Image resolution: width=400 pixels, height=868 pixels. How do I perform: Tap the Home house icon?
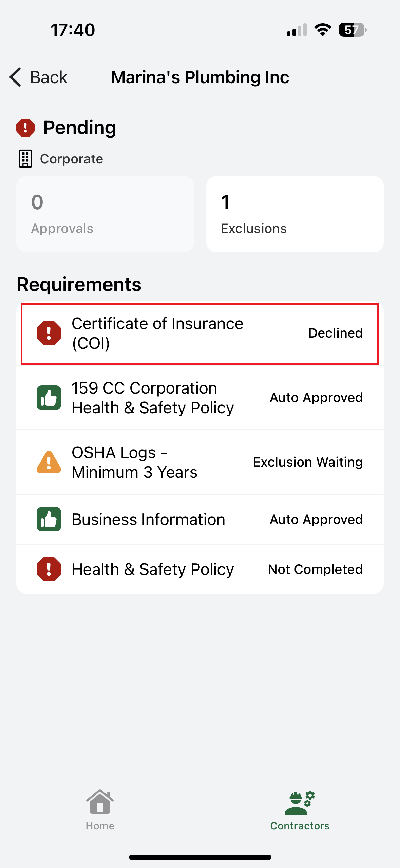pos(100,802)
